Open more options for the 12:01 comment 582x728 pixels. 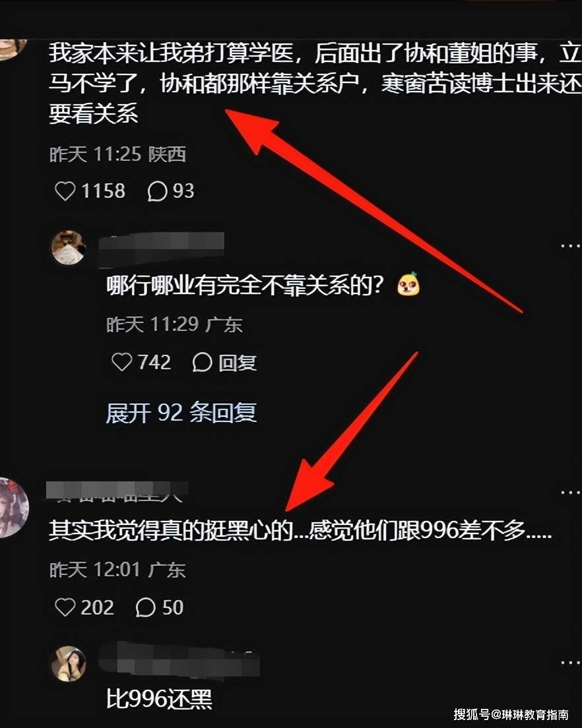coord(570,493)
